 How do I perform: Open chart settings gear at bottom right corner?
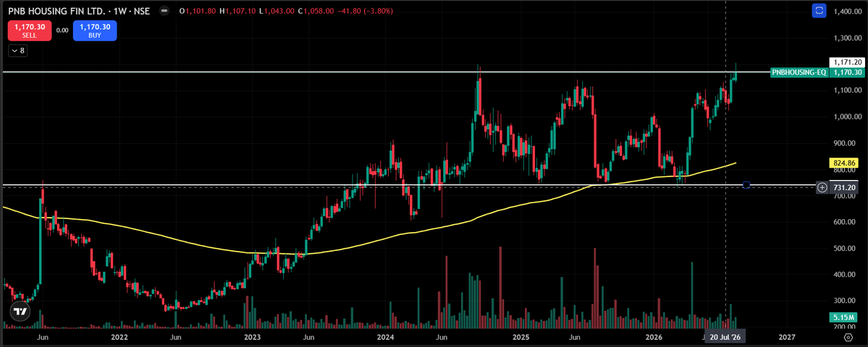(848, 336)
